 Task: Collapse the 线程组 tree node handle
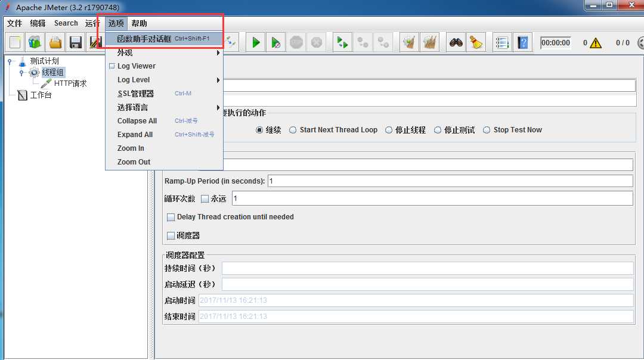click(x=21, y=73)
